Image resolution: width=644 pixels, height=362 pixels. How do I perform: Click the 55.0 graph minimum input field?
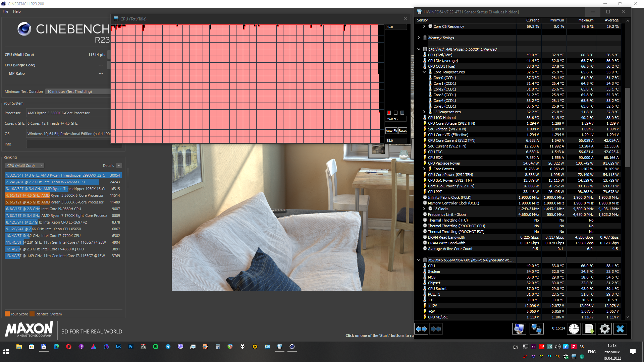pos(396,140)
